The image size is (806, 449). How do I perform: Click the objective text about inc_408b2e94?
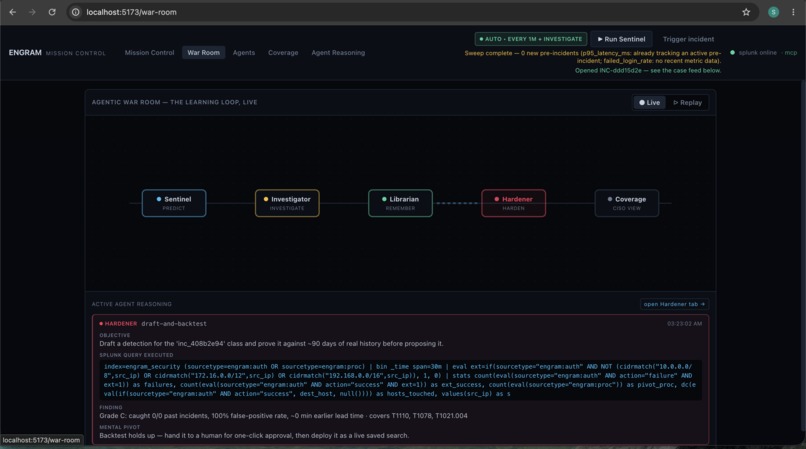pos(271,344)
